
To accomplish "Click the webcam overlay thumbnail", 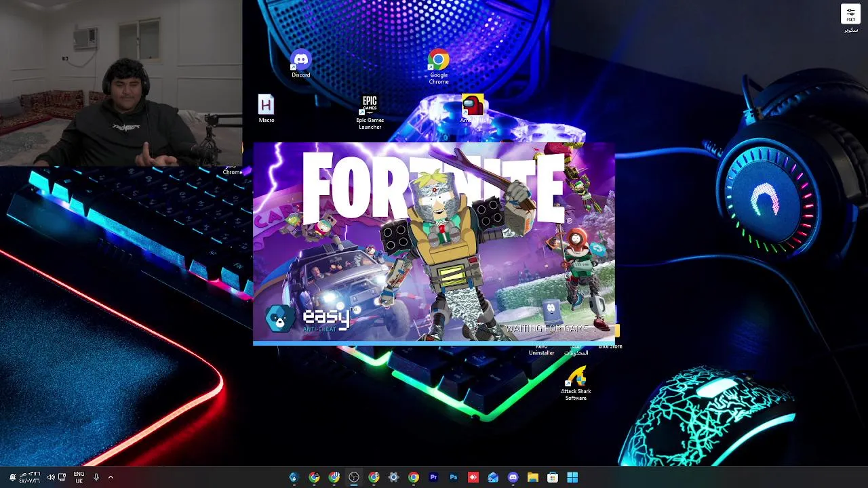I will tap(121, 83).
